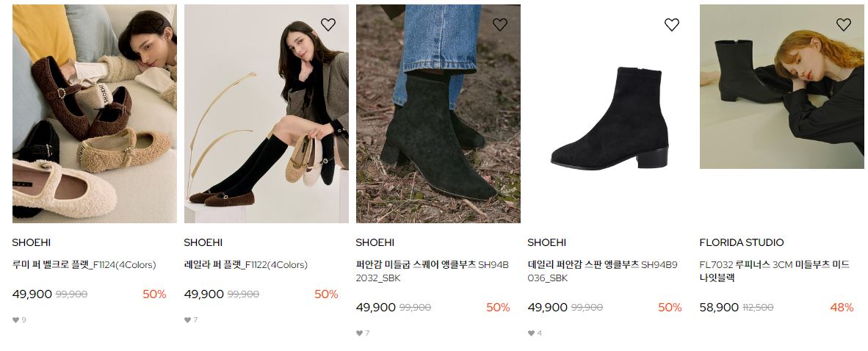The image size is (868, 351).
Task: Open 데일리 퍼안감 스판 앵클부츠 title
Action: click(x=603, y=271)
